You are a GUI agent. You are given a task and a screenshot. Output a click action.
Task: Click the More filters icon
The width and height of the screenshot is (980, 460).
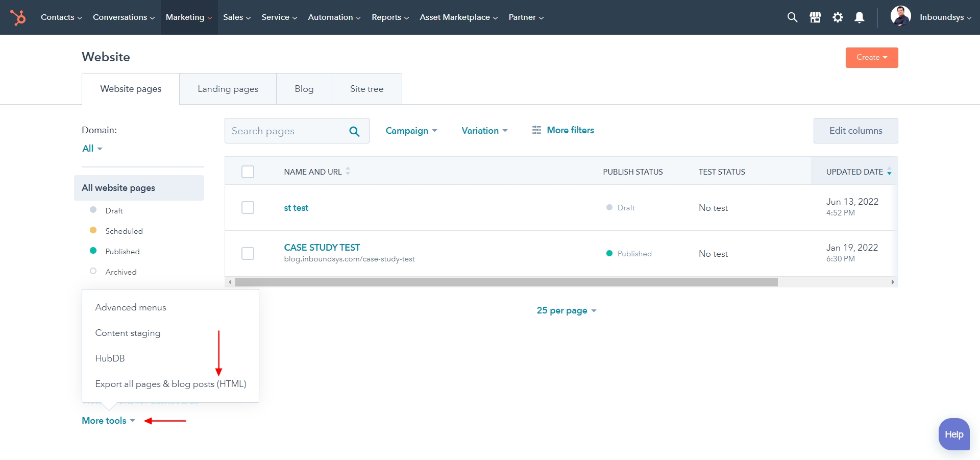pos(536,130)
